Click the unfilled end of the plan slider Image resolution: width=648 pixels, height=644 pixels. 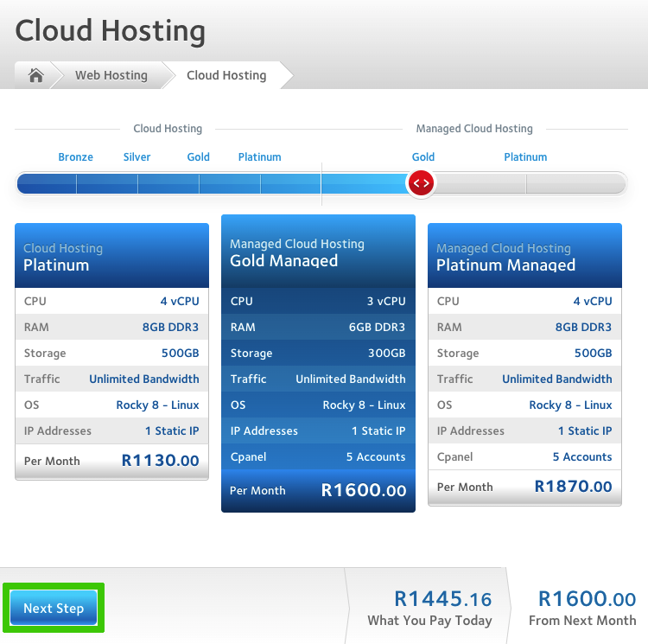point(575,183)
